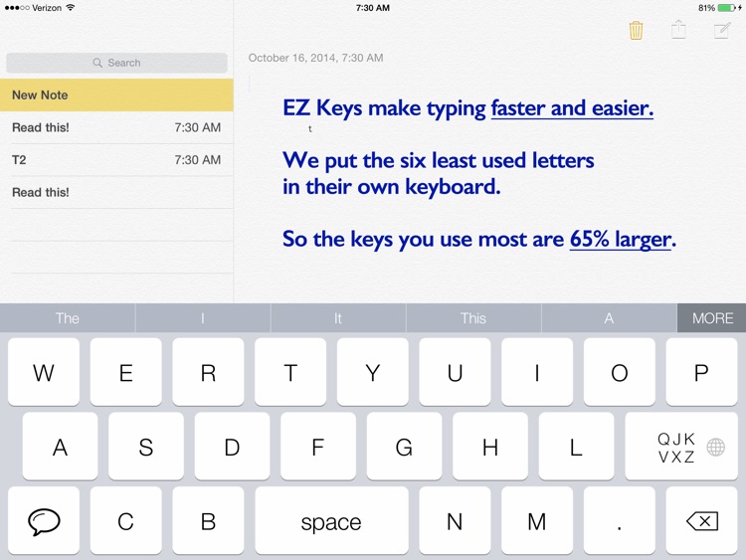
Task: Choose the "The" word suggestion
Action: click(x=68, y=318)
